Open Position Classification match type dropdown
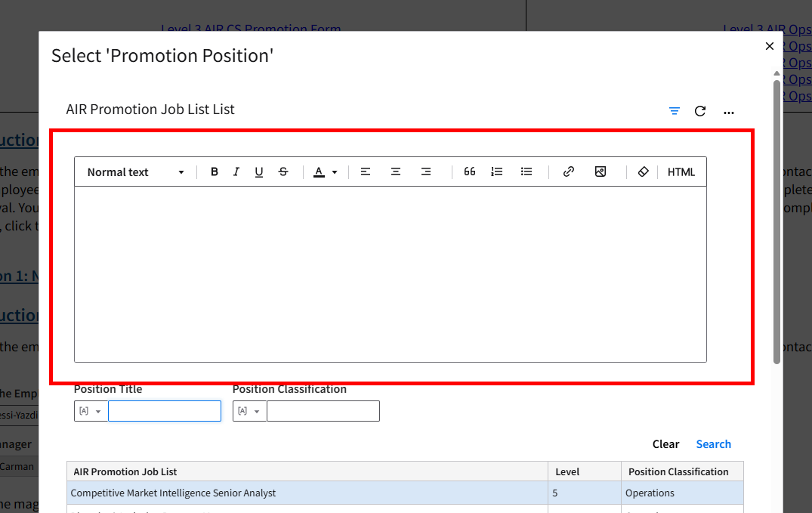 [249, 411]
